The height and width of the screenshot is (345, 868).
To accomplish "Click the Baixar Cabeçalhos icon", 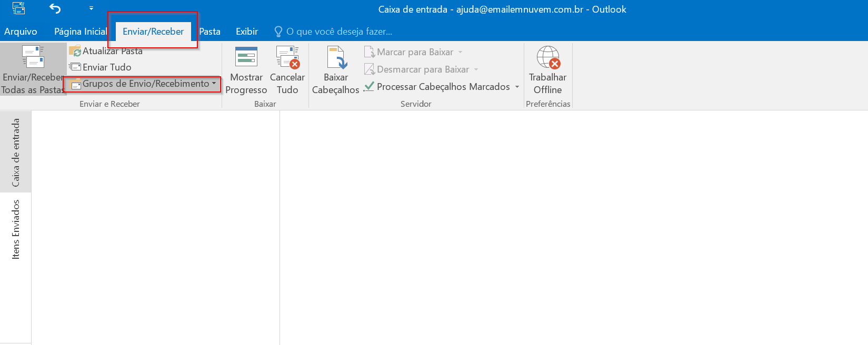I will (x=337, y=57).
